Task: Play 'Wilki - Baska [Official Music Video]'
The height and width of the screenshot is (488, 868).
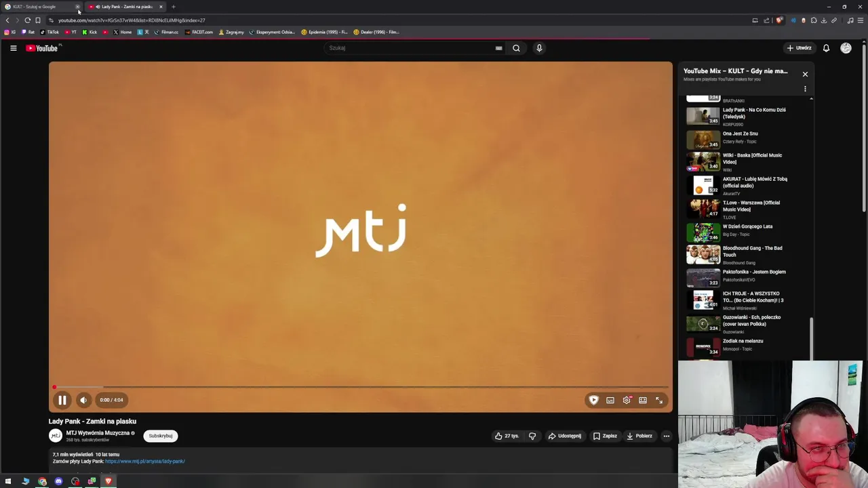Action: click(746, 162)
